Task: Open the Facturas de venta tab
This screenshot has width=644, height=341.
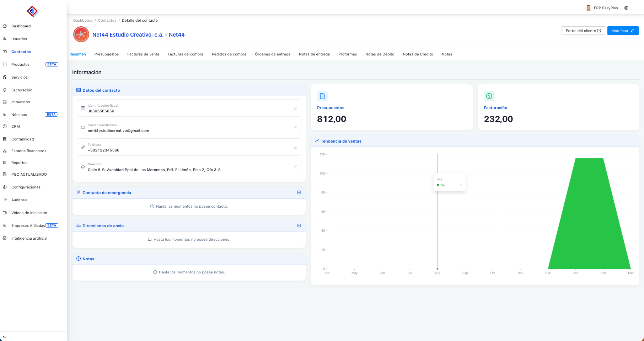Action: click(143, 54)
